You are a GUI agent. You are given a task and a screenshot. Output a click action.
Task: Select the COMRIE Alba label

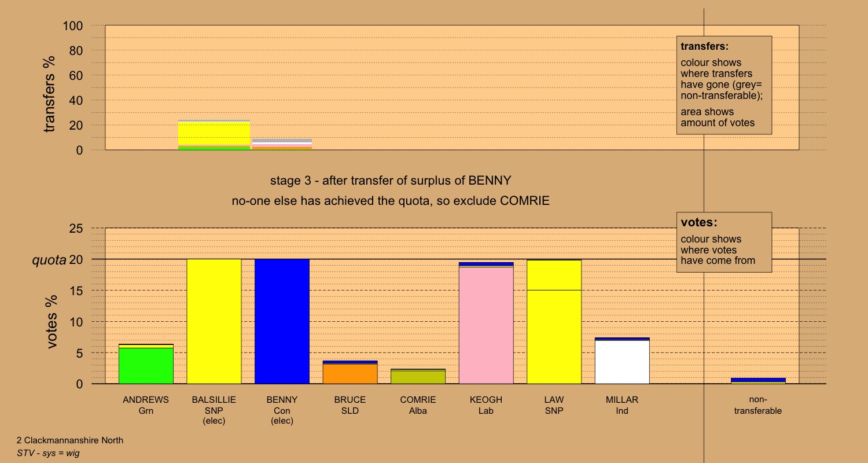(x=418, y=405)
